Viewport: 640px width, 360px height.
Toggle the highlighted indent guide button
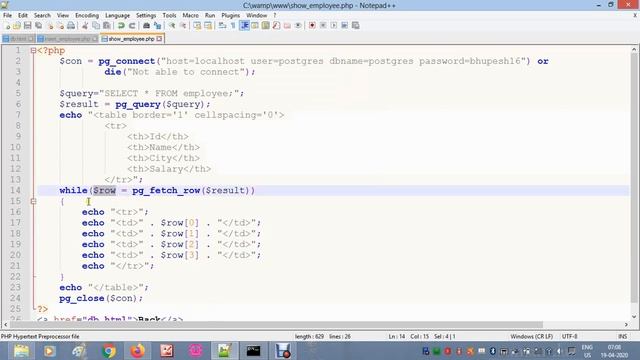(244, 26)
